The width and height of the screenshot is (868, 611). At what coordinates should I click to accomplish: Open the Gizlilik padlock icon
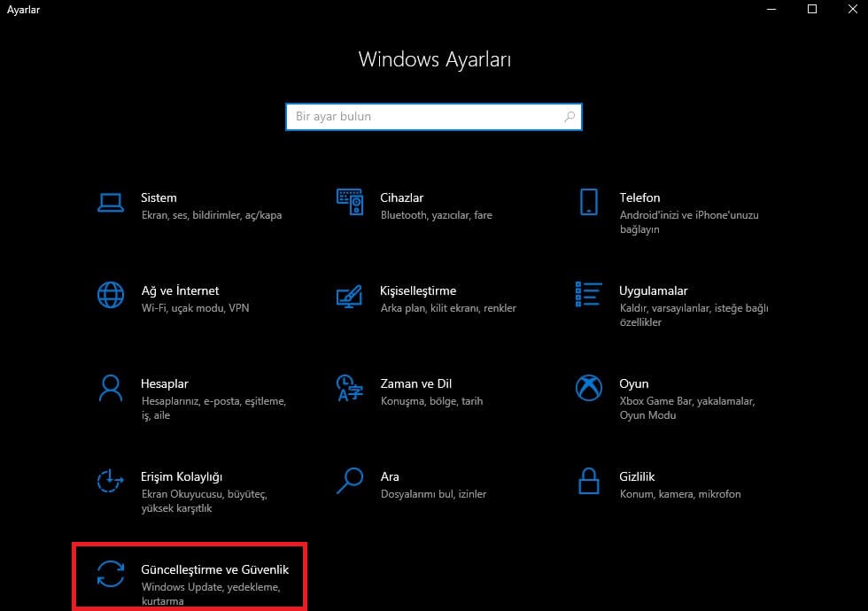[x=588, y=480]
